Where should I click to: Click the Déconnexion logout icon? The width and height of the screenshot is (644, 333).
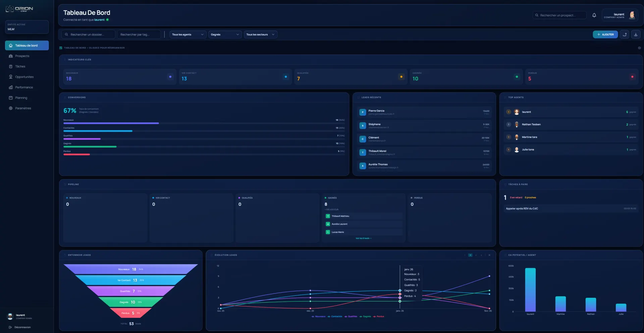[10, 327]
